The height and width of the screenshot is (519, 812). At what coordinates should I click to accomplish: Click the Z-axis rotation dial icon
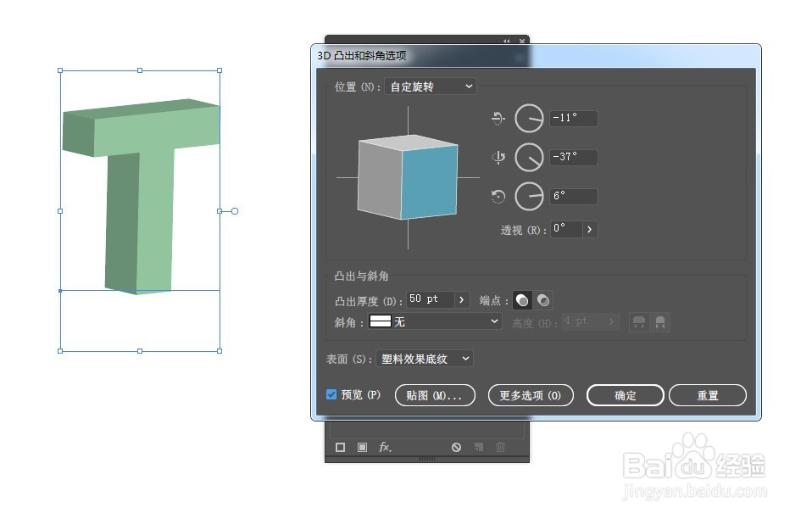(x=529, y=196)
